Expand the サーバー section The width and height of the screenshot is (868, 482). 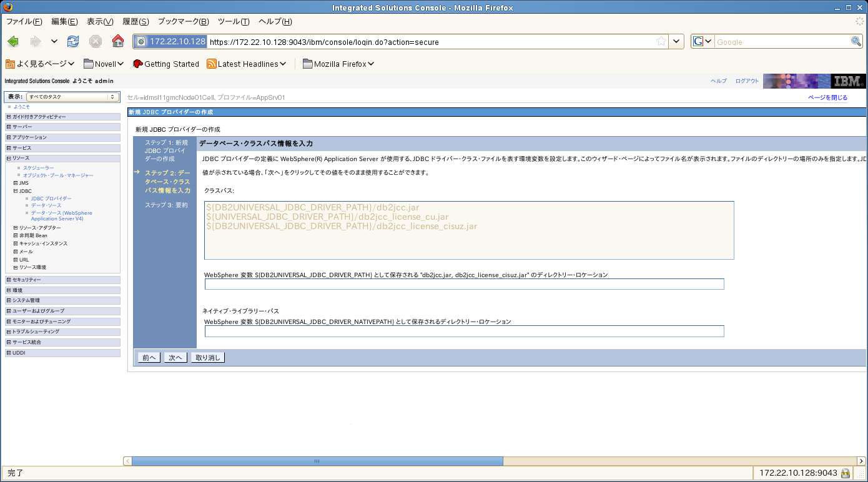click(x=8, y=127)
